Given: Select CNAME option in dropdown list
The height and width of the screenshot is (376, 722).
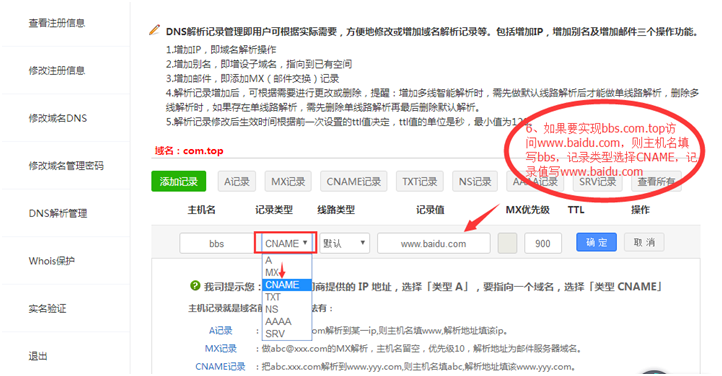Looking at the screenshot, I should point(287,285).
